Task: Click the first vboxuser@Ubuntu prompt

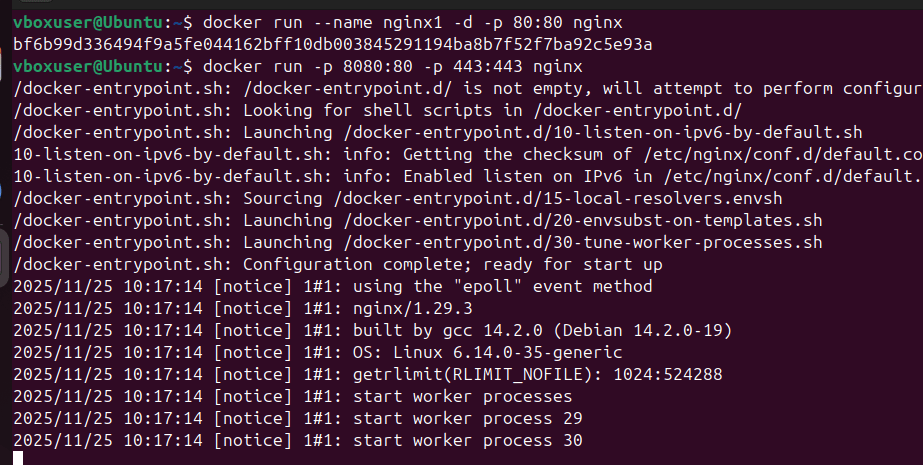Action: click(87, 22)
